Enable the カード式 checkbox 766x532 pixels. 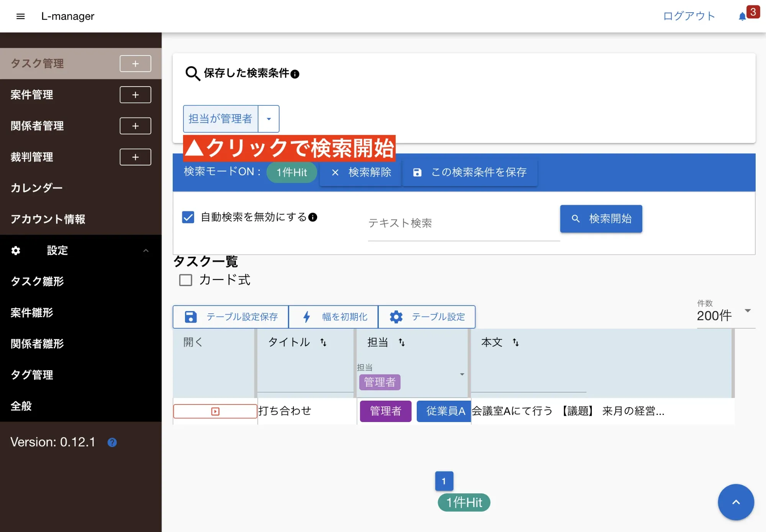tap(186, 280)
